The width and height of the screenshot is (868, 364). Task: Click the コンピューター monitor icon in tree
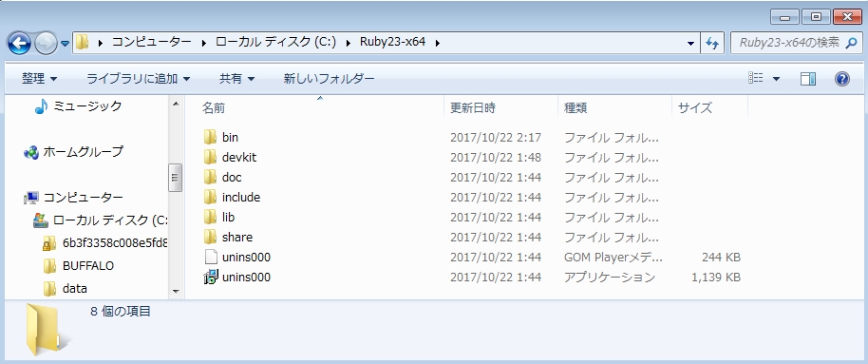pyautogui.click(x=31, y=198)
